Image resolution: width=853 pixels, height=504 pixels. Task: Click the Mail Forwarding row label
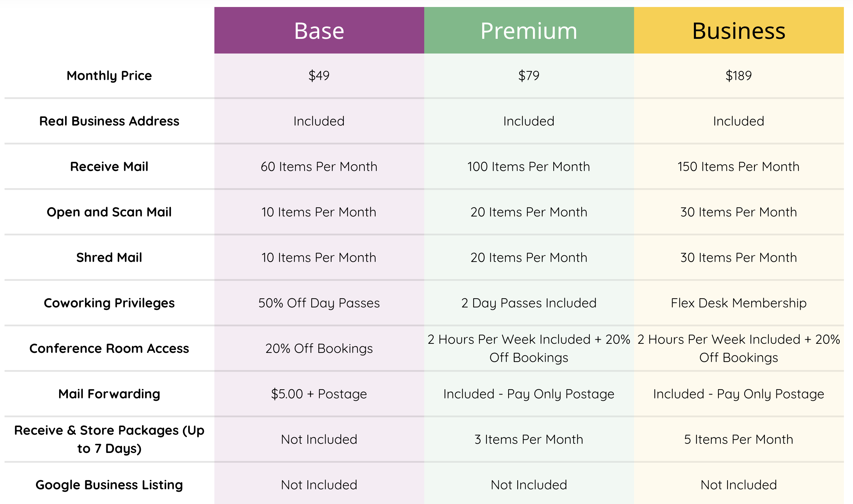109,394
